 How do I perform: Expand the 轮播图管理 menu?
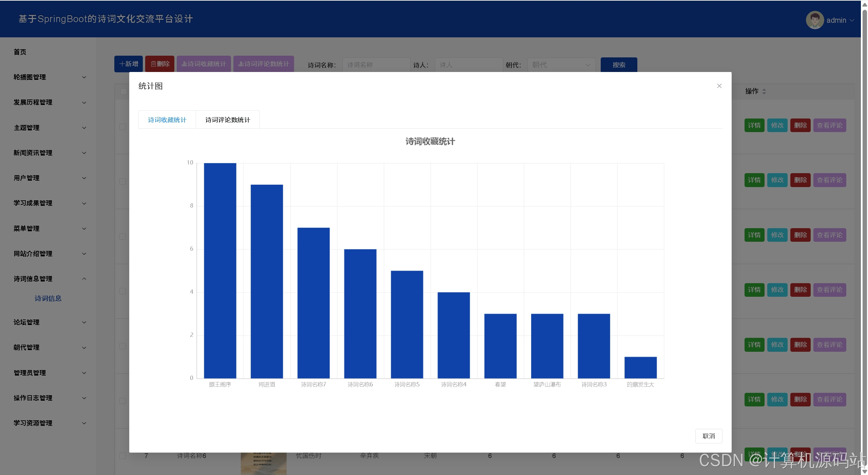tap(50, 77)
